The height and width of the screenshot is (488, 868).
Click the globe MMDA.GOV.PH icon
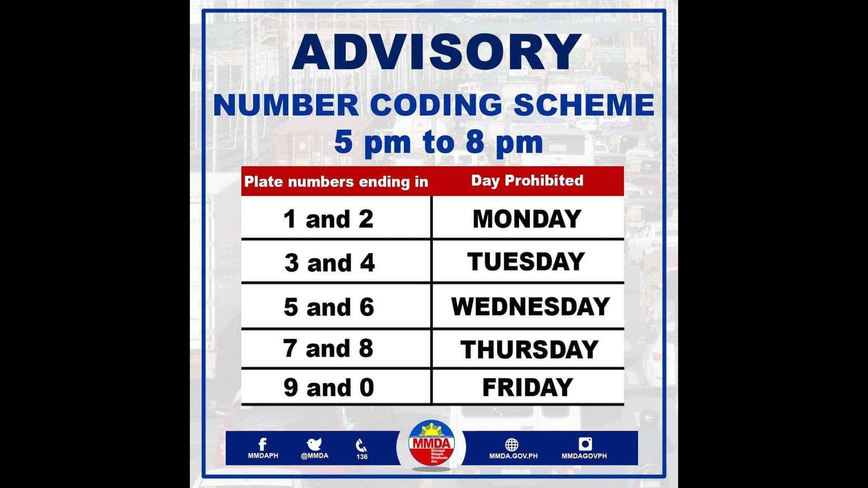(513, 445)
